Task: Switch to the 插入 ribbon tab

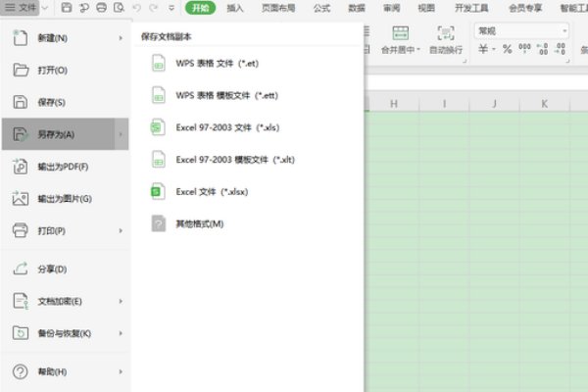Action: tap(235, 8)
